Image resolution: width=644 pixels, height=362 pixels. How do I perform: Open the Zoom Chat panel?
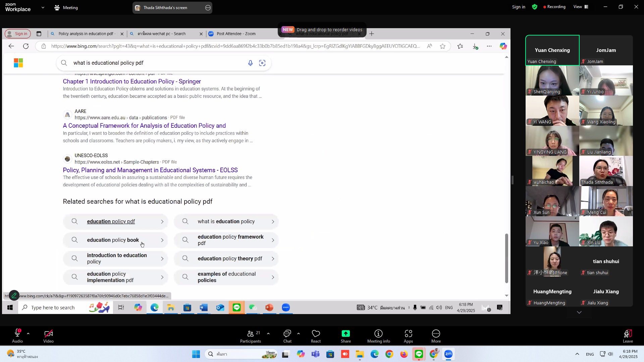pos(287,336)
